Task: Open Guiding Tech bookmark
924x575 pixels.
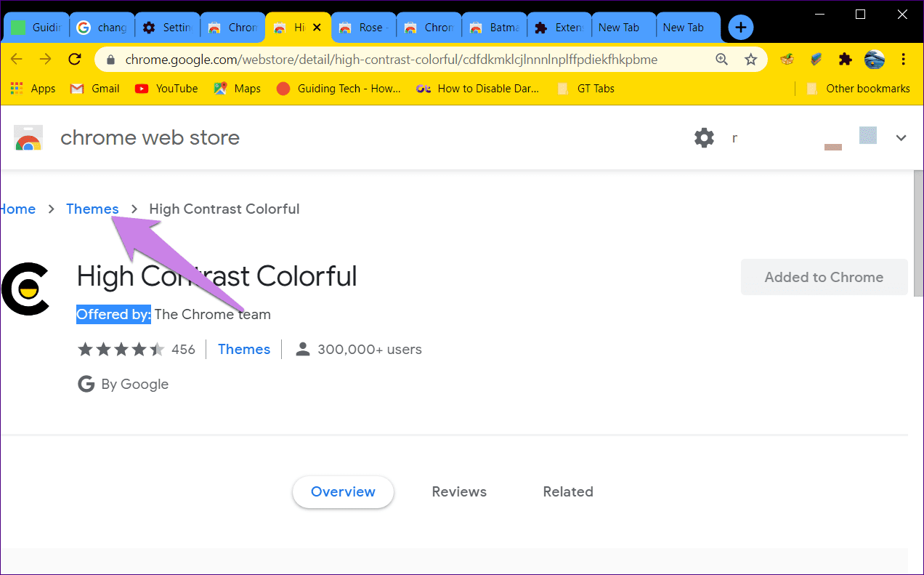Action: 339,89
